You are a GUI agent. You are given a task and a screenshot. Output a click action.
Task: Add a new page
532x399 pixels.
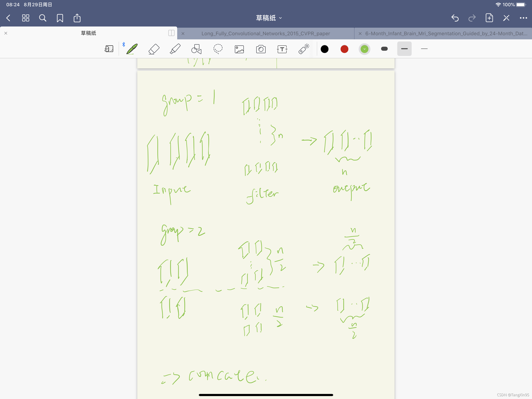click(x=489, y=18)
